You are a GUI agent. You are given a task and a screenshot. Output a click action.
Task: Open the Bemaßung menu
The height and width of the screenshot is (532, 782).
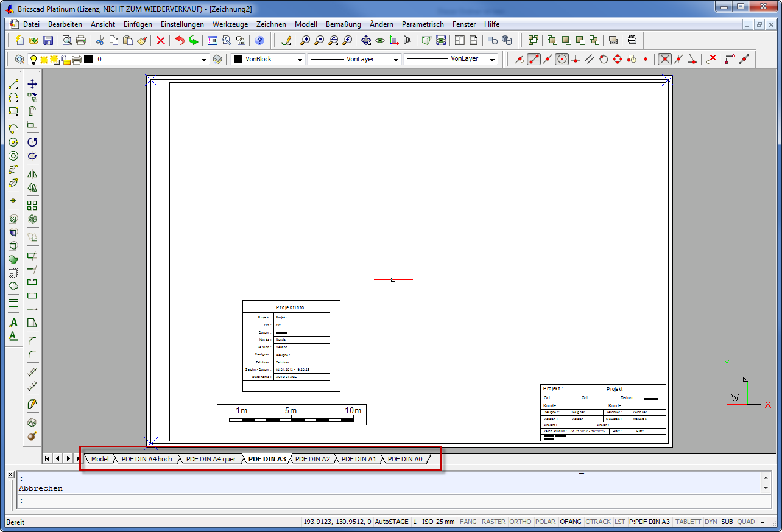coord(343,24)
